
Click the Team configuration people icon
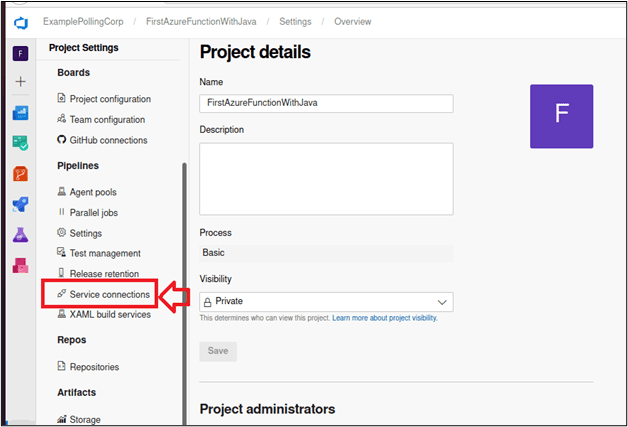click(x=61, y=119)
